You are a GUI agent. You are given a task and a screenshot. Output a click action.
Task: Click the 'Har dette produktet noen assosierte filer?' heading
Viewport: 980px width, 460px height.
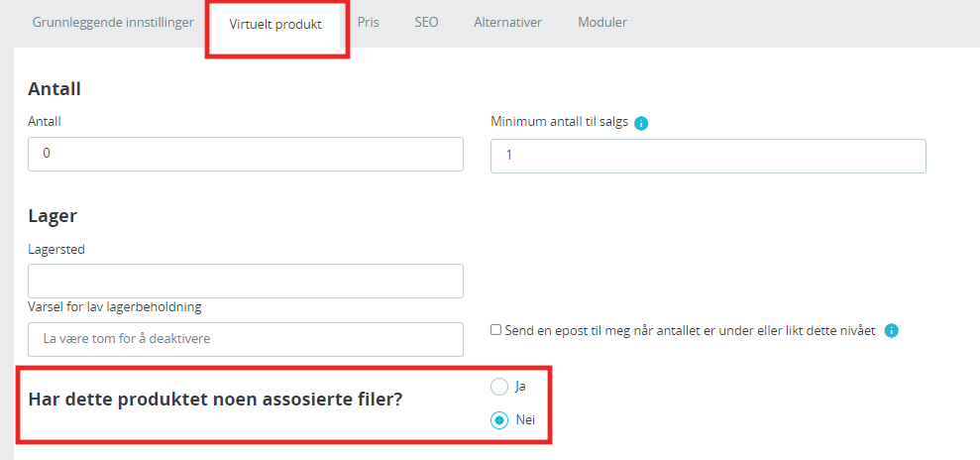pyautogui.click(x=215, y=401)
